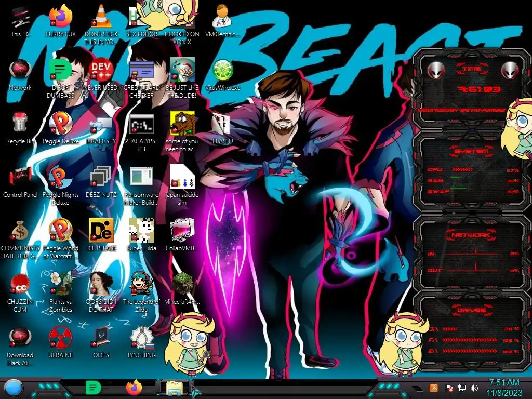Click the Start orb button

tap(14, 388)
